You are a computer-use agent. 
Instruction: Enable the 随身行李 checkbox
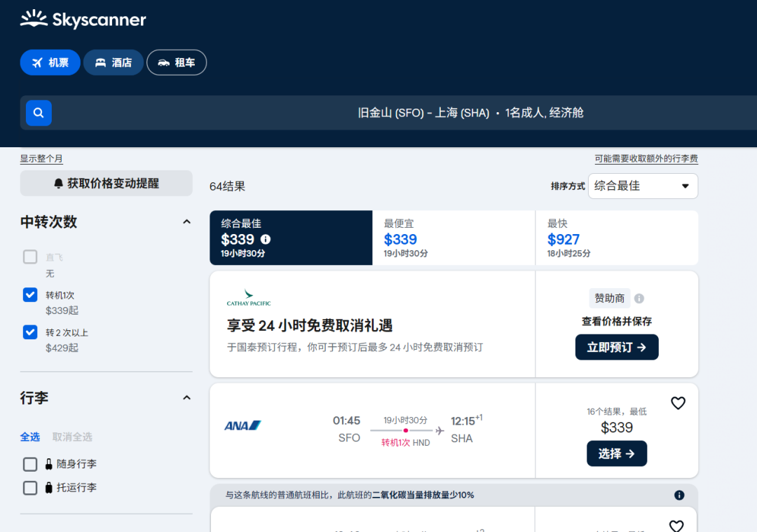(30, 464)
